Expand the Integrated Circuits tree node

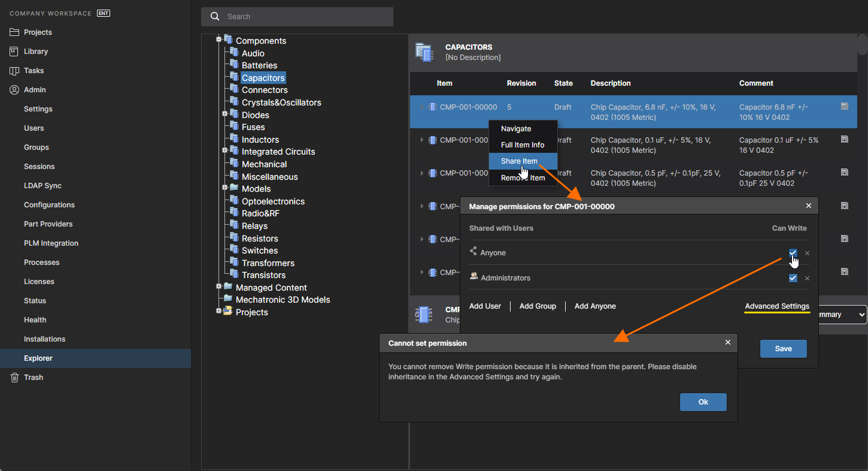tap(225, 150)
